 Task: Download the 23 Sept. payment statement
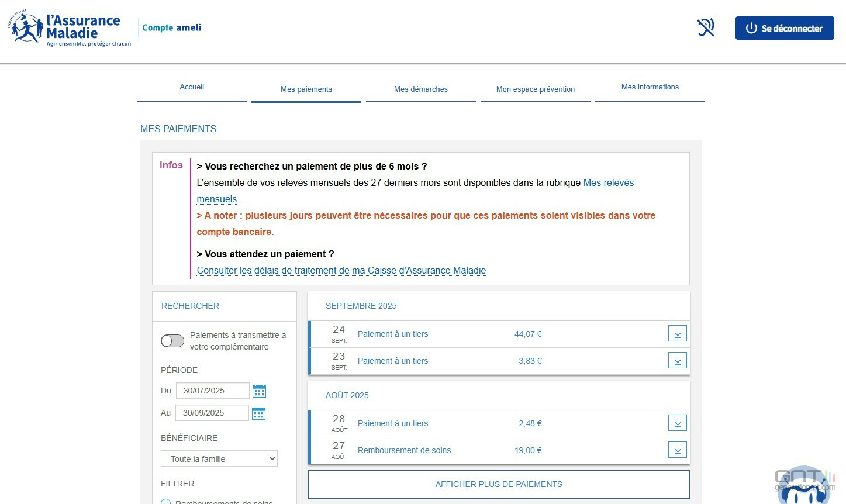pos(677,361)
